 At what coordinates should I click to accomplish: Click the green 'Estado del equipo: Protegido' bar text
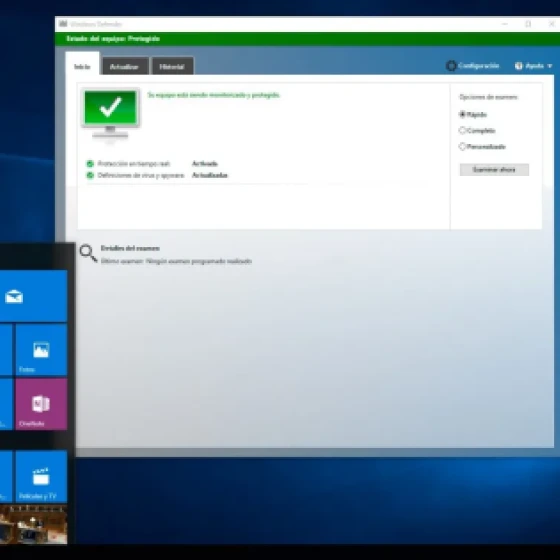click(x=113, y=39)
